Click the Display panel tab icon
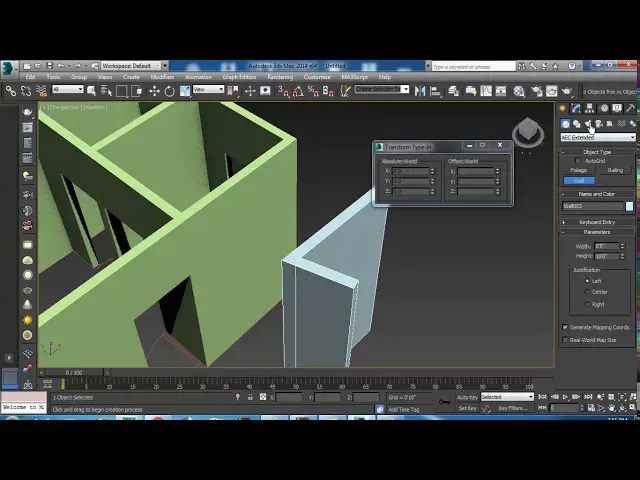This screenshot has width=640, height=480. pos(618,108)
